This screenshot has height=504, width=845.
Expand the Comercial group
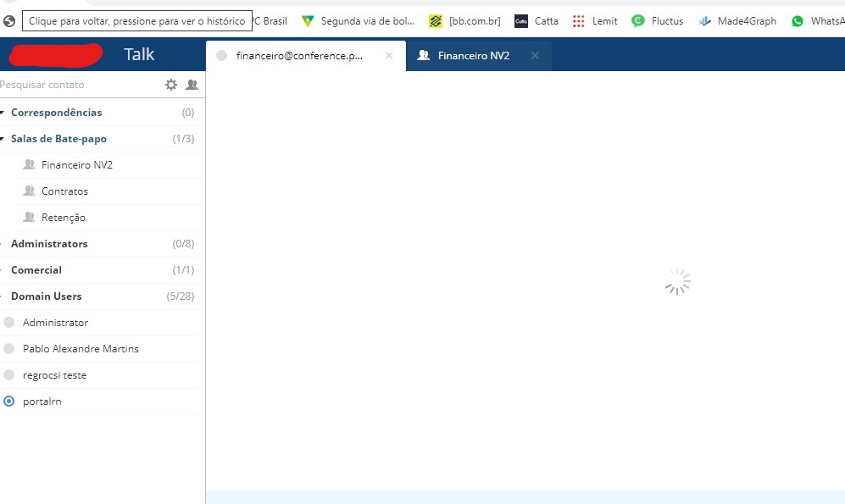[x=3, y=270]
